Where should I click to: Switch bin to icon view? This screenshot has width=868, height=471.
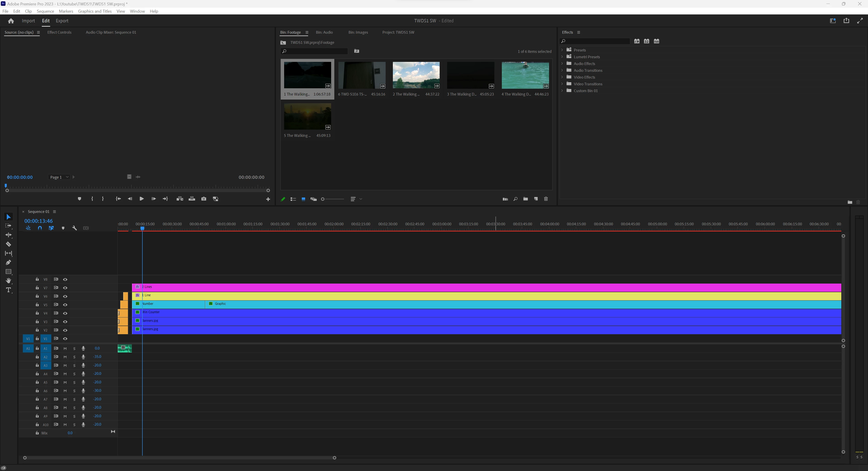[x=303, y=199]
